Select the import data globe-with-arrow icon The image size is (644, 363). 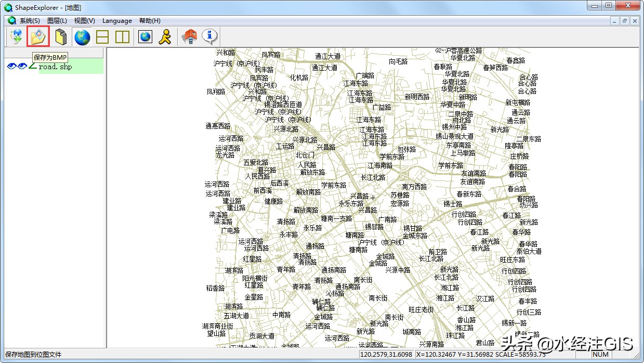tap(16, 36)
